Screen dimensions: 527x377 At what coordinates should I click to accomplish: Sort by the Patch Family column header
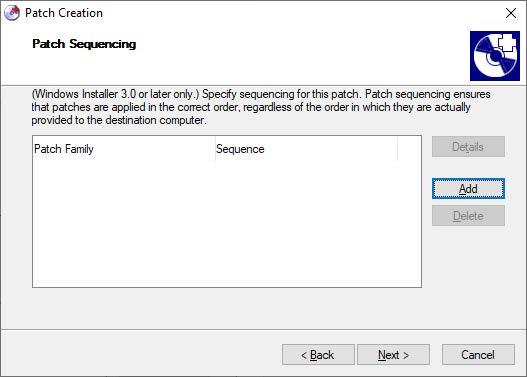coord(124,149)
